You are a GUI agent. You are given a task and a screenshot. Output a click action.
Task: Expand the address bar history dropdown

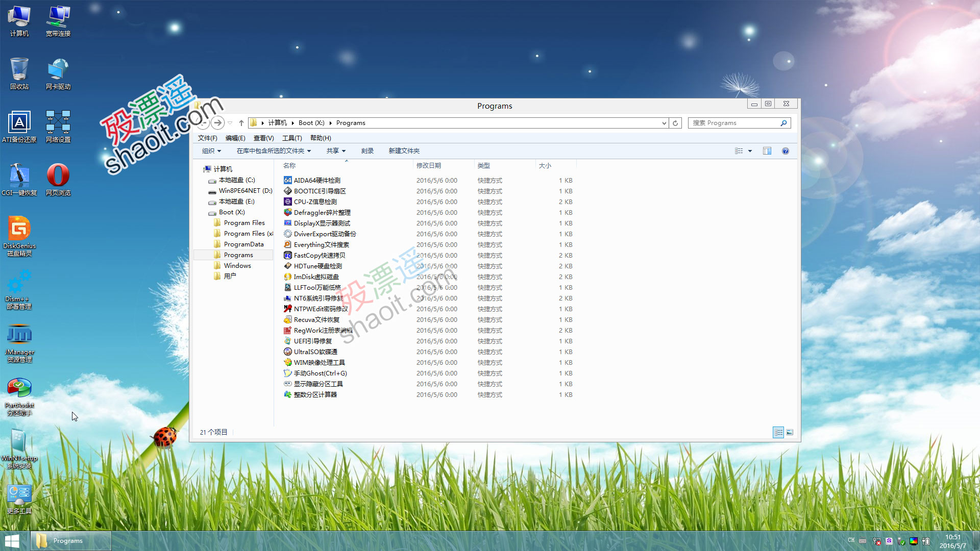coord(664,123)
